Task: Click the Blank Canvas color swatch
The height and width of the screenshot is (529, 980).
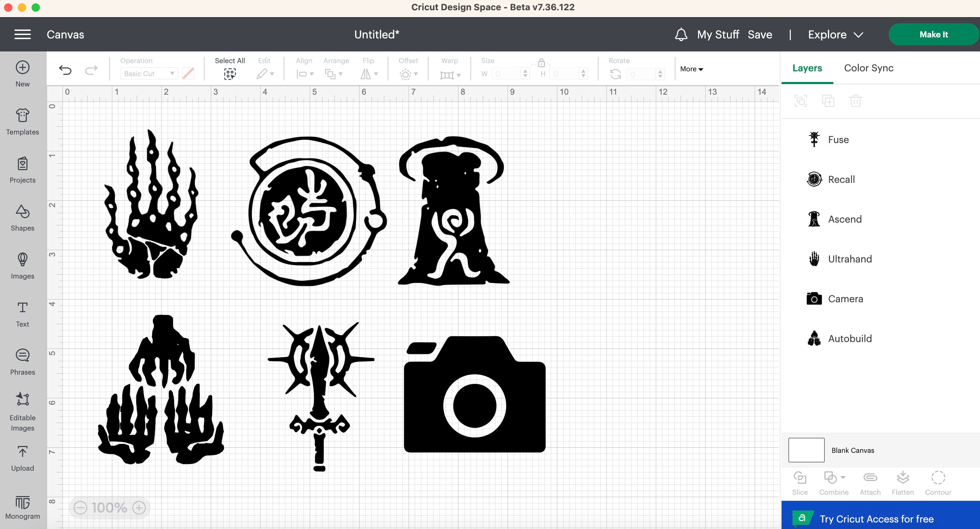Action: 806,450
